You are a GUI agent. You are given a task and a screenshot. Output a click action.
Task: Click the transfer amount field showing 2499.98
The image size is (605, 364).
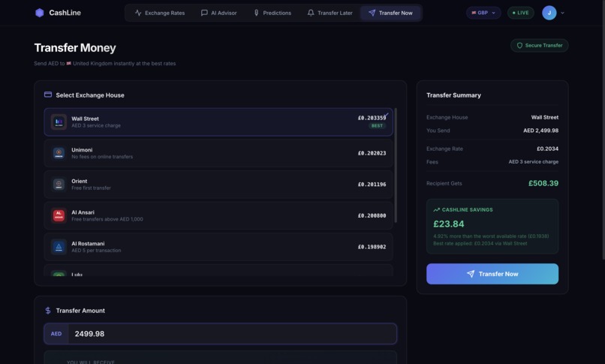pos(232,333)
